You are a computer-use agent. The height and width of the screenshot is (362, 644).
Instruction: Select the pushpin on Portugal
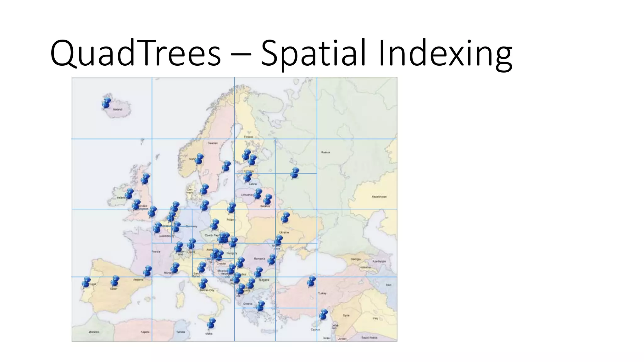coord(86,282)
